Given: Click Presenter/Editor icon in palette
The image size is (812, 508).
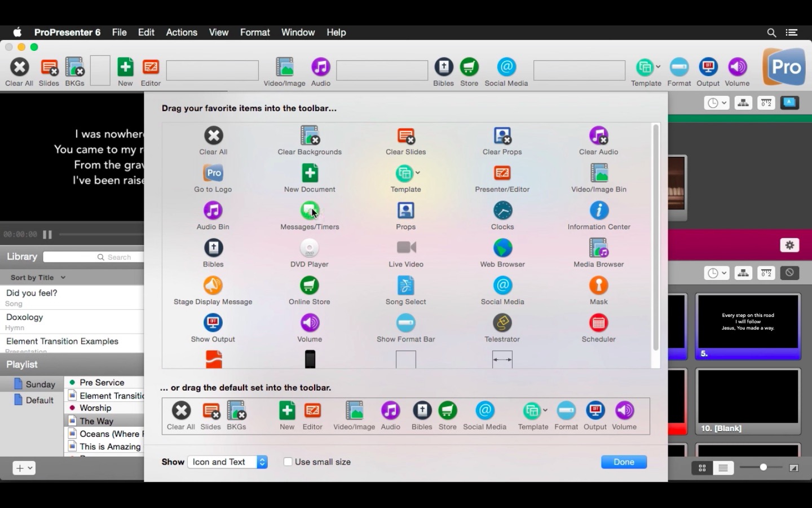Looking at the screenshot, I should [502, 173].
